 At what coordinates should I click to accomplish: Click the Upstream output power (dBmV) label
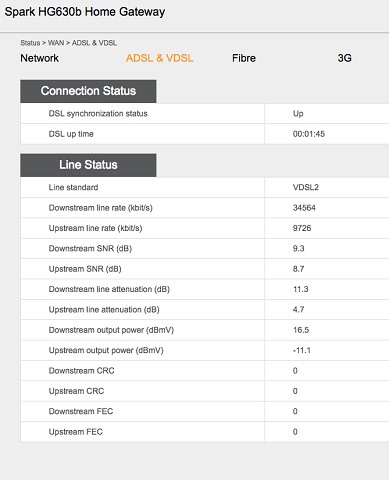[x=106, y=351]
